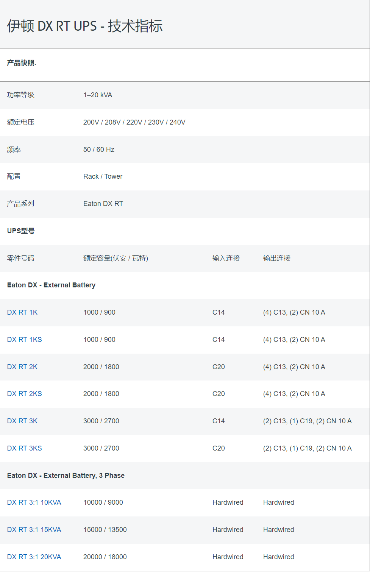Click the 产品系列 label

[x=21, y=204]
